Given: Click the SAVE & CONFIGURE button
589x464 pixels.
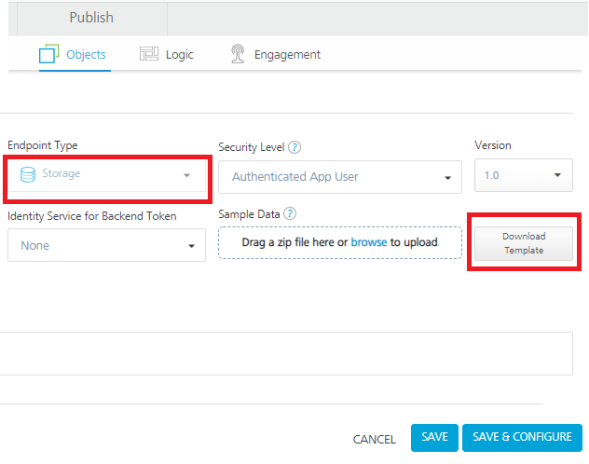Looking at the screenshot, I should pos(522,437).
